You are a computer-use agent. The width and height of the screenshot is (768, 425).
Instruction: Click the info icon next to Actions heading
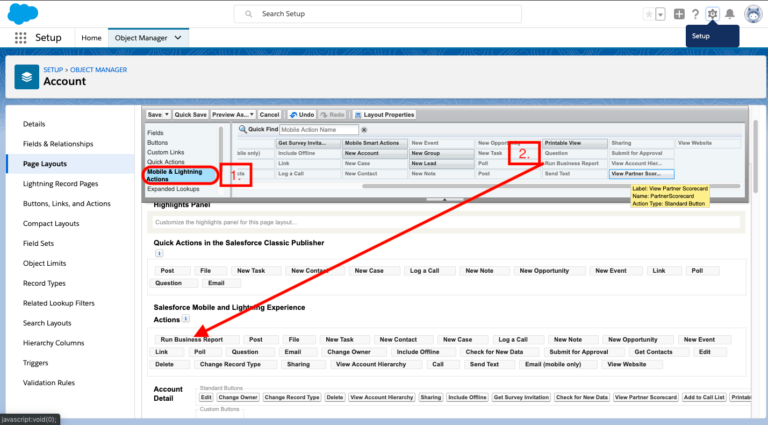[186, 319]
